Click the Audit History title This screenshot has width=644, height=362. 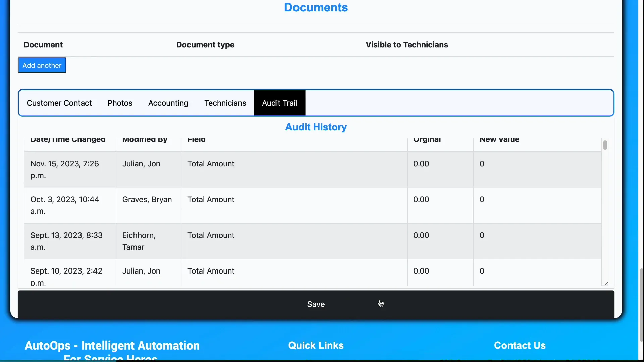click(x=316, y=127)
